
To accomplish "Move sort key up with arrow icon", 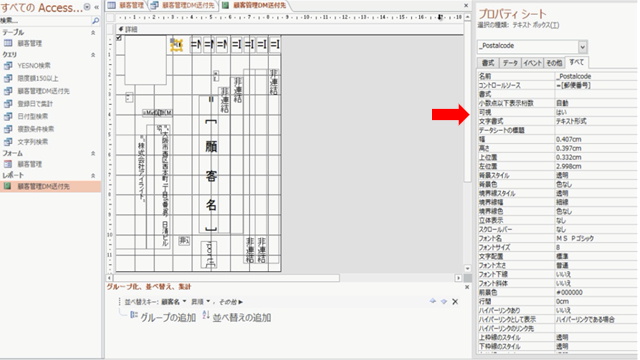I will 433,301.
